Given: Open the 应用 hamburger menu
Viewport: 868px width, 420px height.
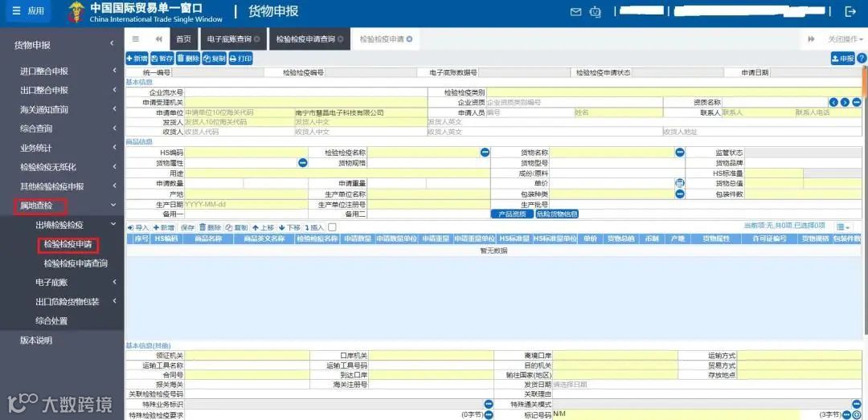Looking at the screenshot, I should coord(27,11).
